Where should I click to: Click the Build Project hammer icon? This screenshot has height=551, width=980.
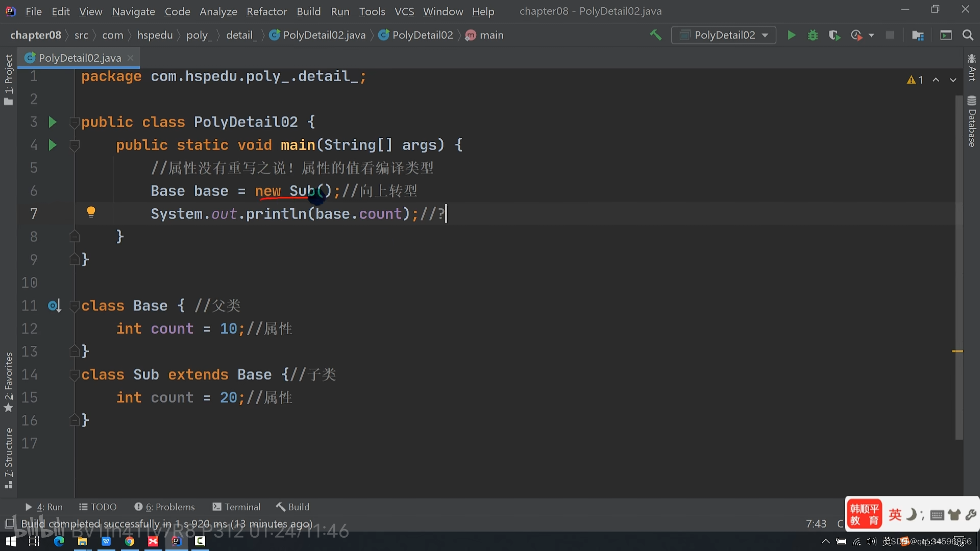pyautogui.click(x=655, y=35)
